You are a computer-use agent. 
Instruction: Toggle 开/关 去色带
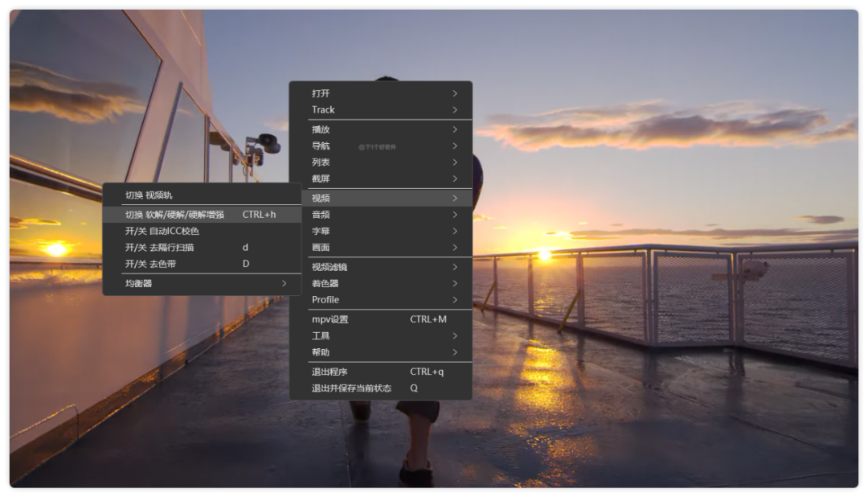pos(202,264)
